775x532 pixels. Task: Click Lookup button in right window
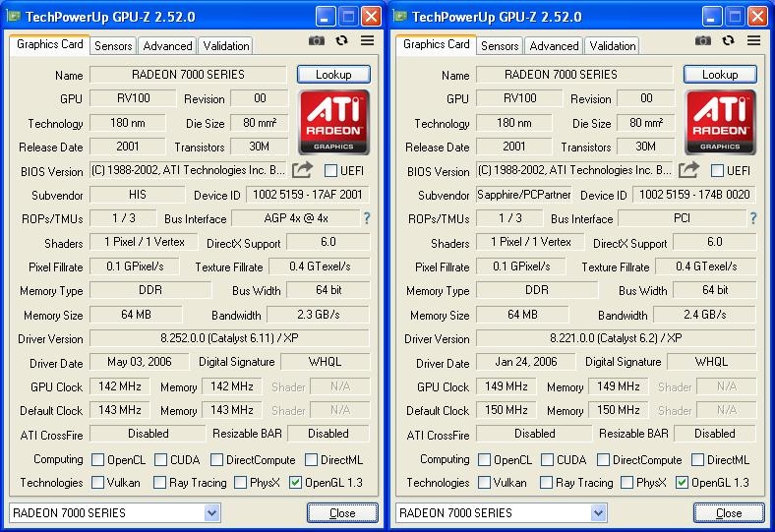click(x=720, y=75)
